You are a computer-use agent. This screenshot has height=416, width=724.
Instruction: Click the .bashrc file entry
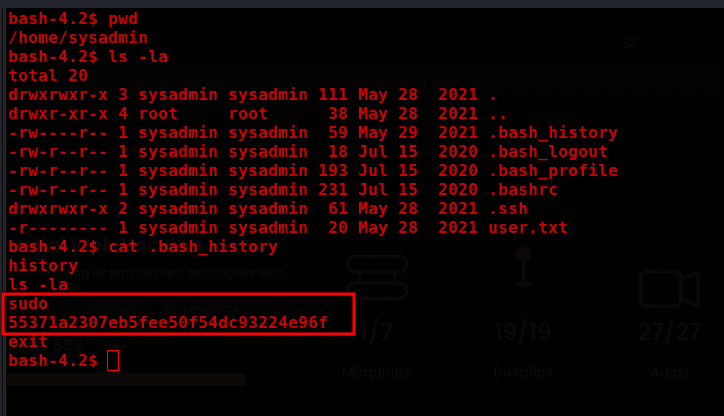[x=523, y=190]
